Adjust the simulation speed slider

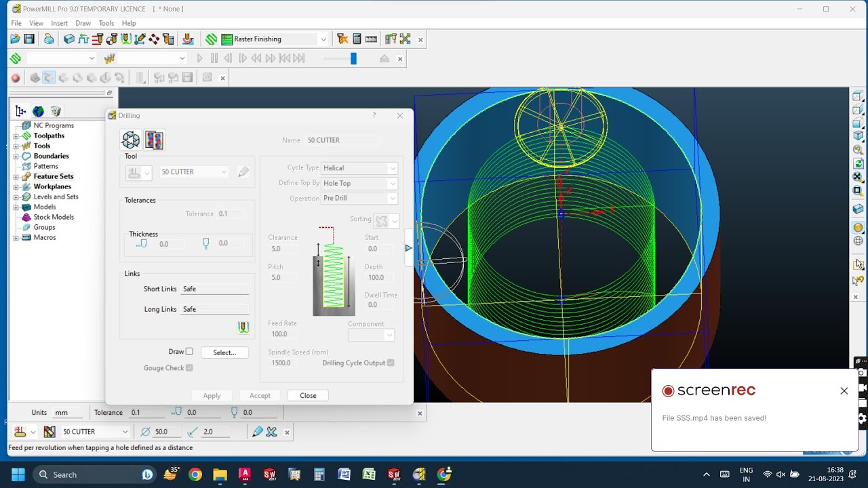click(353, 59)
